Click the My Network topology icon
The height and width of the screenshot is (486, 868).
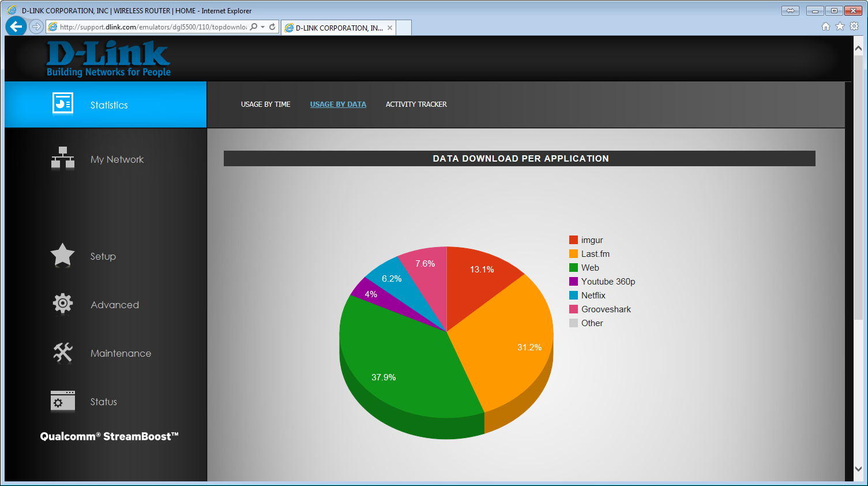[x=63, y=158]
